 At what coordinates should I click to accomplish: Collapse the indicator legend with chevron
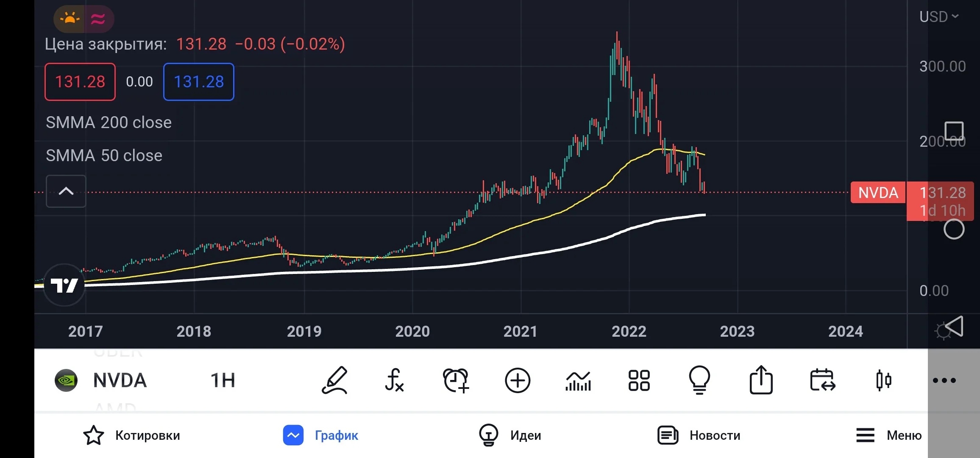click(x=66, y=191)
